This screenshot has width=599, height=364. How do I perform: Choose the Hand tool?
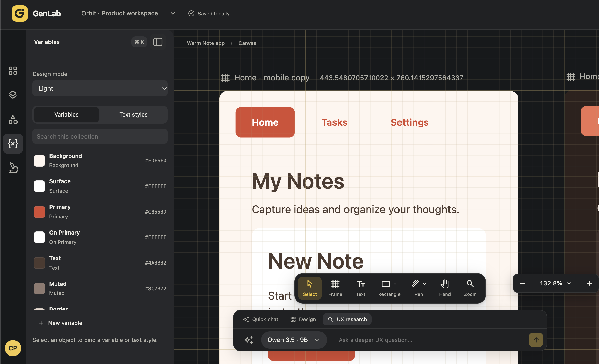tap(445, 288)
